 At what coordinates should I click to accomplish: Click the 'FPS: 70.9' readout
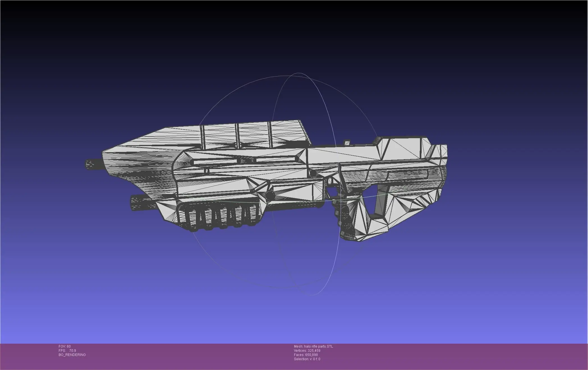click(67, 351)
